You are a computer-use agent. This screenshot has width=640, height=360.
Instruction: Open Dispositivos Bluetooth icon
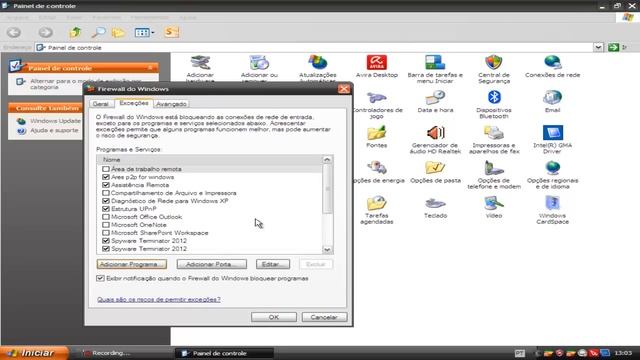pos(494,104)
